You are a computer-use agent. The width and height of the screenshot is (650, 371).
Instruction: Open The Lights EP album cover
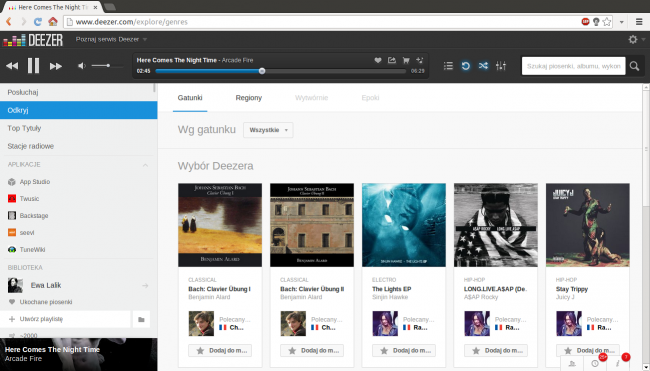[x=404, y=225]
